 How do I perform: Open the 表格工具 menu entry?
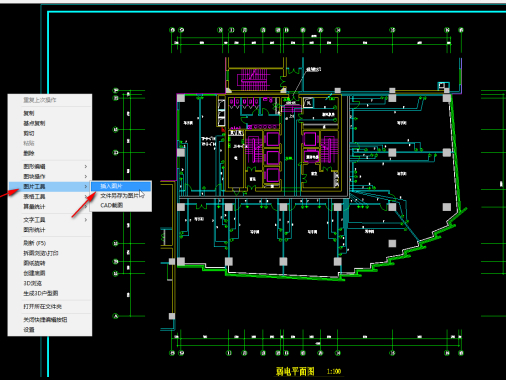50,197
